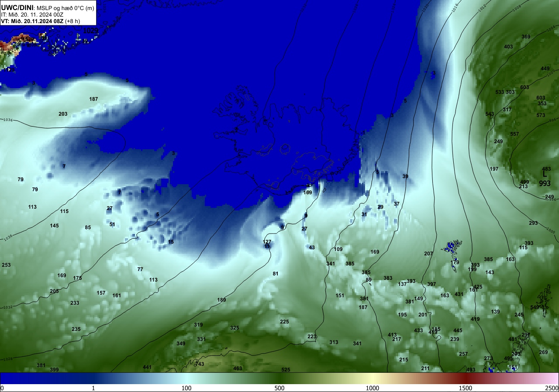Click the 483 value above the low
The image size is (559, 392).
coord(546,169)
